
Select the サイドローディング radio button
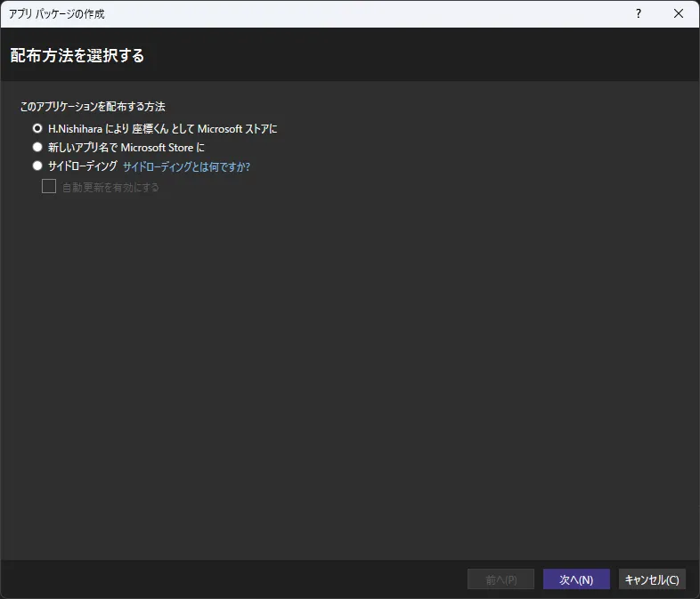[37, 166]
